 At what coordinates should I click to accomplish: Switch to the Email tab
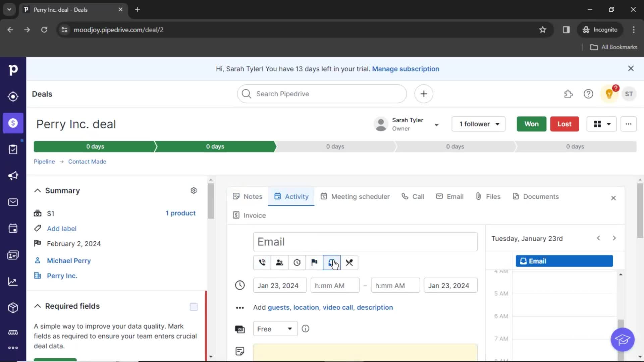tap(450, 196)
